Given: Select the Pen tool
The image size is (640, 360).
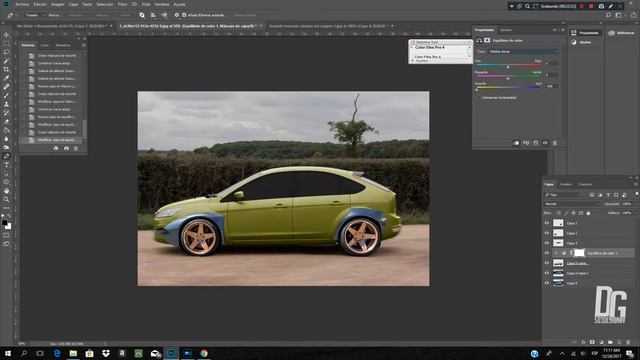Looking at the screenshot, I should click(x=7, y=156).
